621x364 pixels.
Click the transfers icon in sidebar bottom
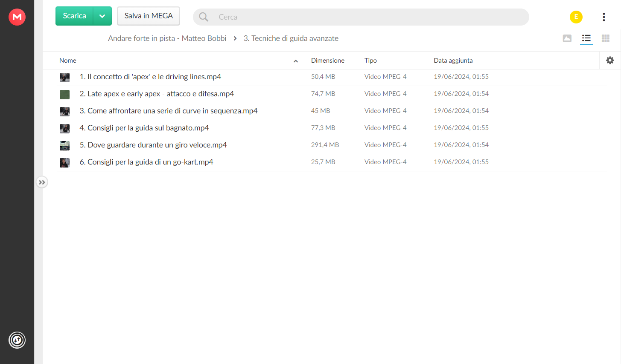click(x=17, y=340)
